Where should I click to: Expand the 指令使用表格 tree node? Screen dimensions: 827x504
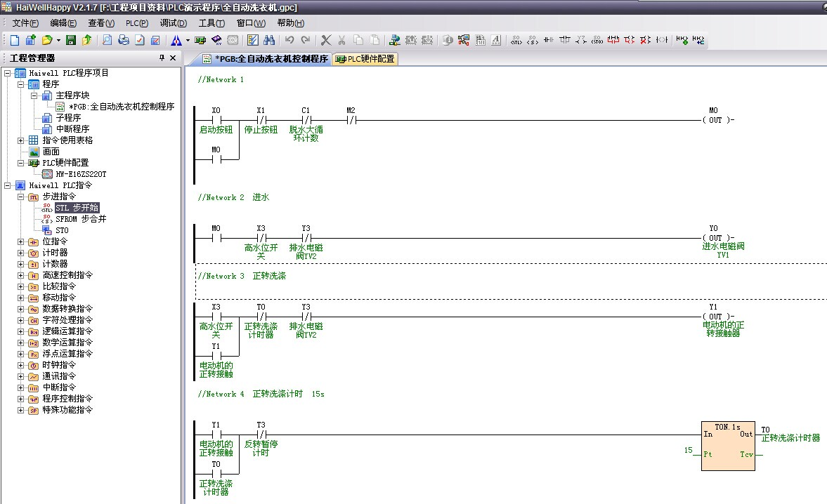pyautogui.click(x=21, y=140)
